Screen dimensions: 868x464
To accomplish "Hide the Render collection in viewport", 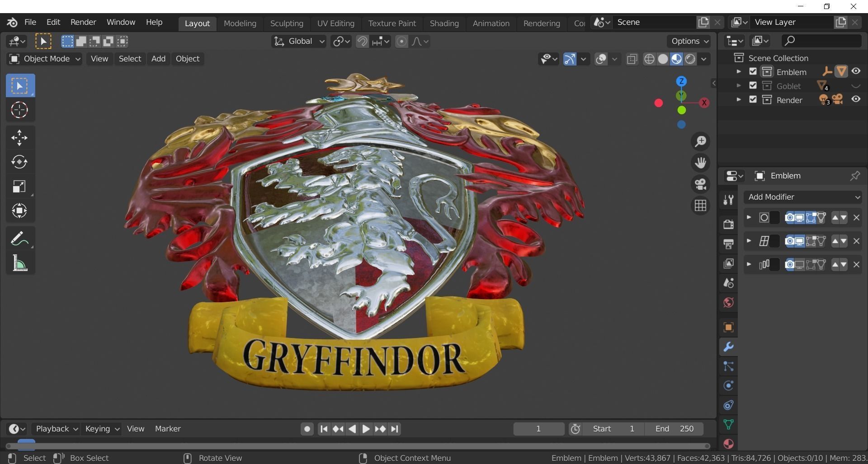I will click(856, 99).
